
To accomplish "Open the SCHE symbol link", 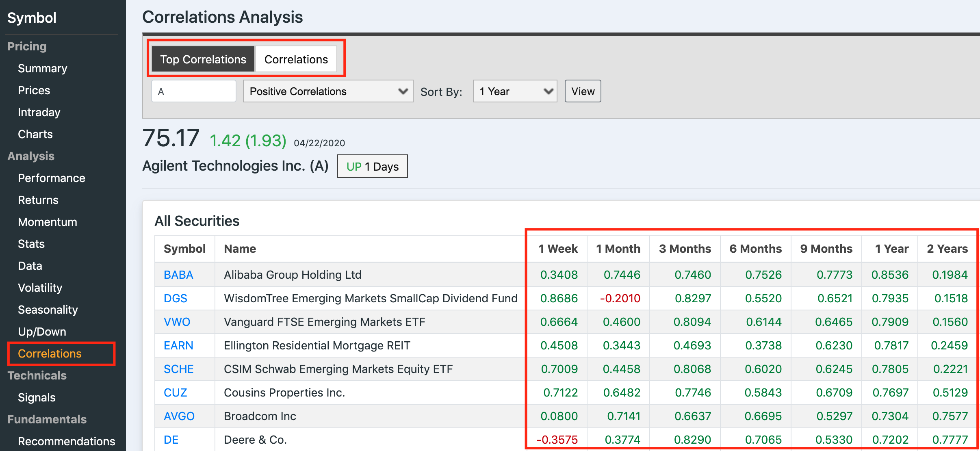I will (179, 369).
